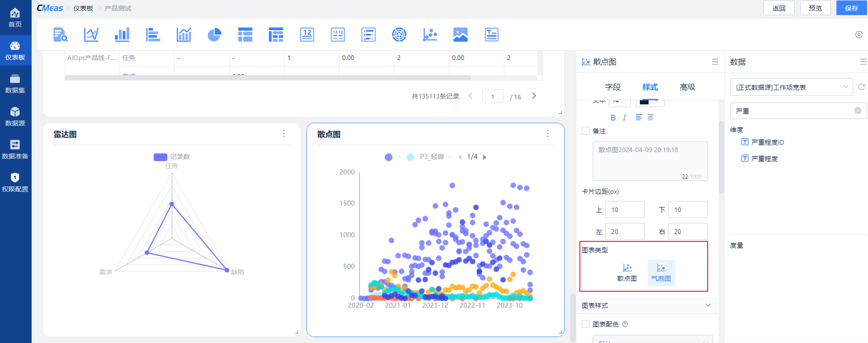Enable the 图表配色 checkbox

585,324
